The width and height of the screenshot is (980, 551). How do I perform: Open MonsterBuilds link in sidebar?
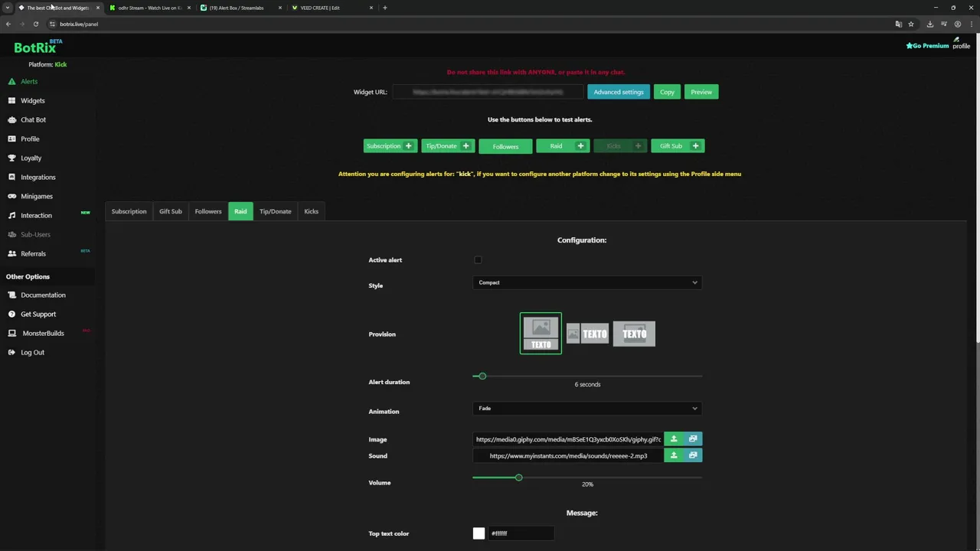point(43,333)
